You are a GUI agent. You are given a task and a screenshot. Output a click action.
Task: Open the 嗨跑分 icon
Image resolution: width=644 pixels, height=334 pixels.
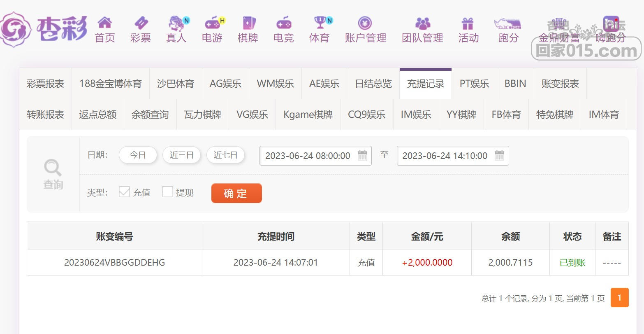point(611,23)
